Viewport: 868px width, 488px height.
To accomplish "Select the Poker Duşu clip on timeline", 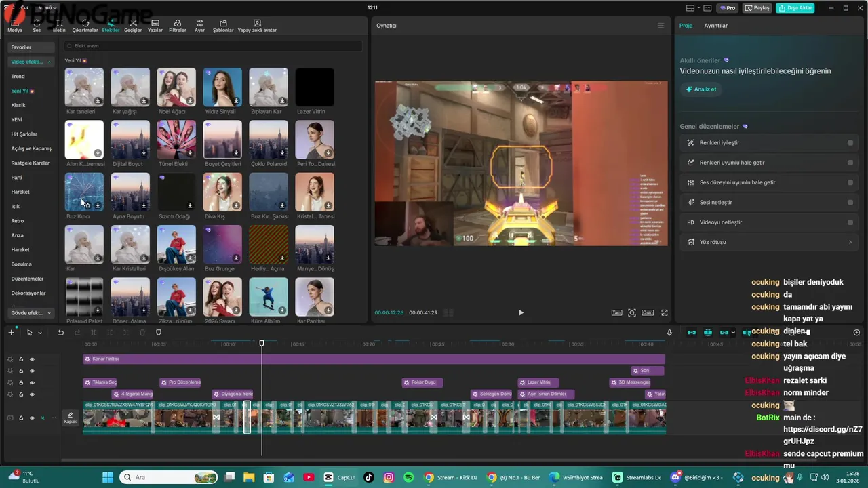I will [422, 382].
